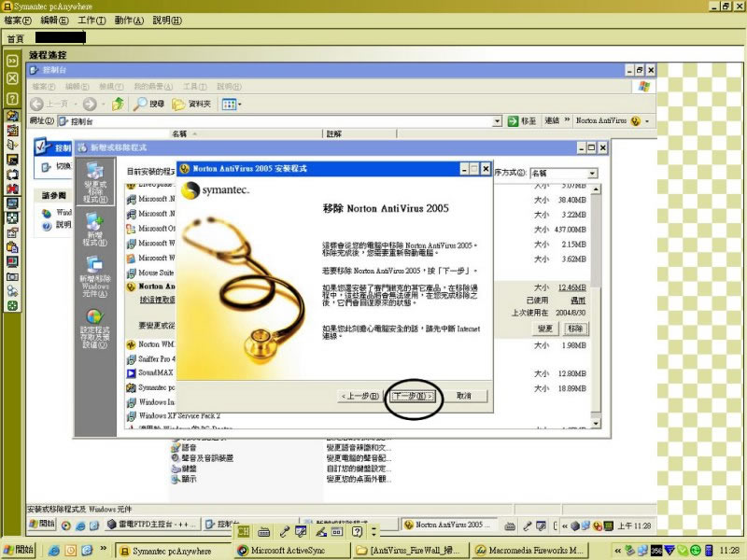The image size is (747, 560).
Task: Click the question mark help icon on pcAnywhere sidebar
Action: 12,99
